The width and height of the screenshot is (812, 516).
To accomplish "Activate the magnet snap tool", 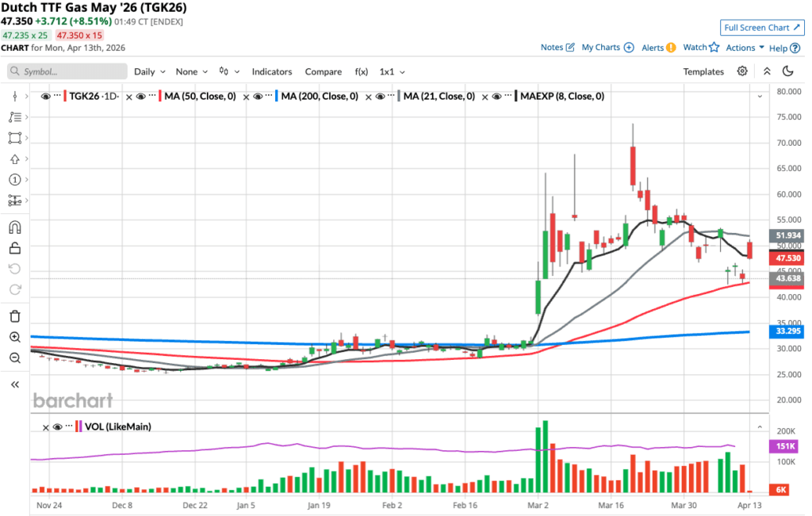I will pos(14,227).
